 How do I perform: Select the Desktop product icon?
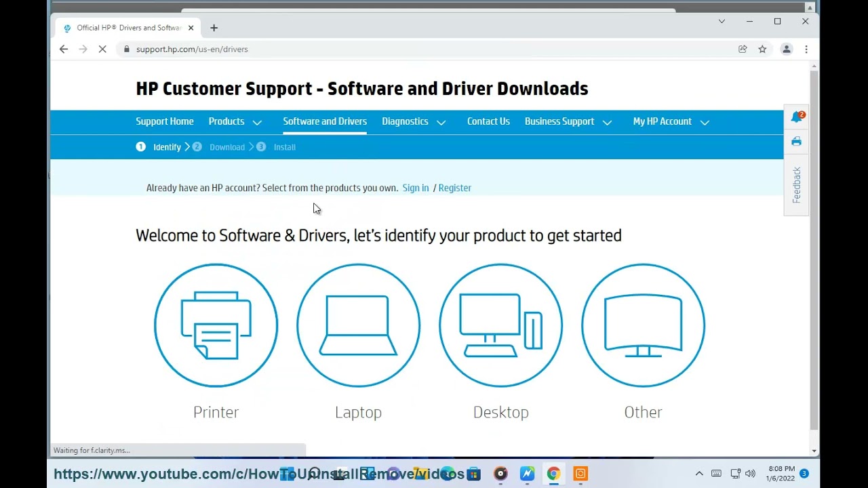pyautogui.click(x=500, y=325)
